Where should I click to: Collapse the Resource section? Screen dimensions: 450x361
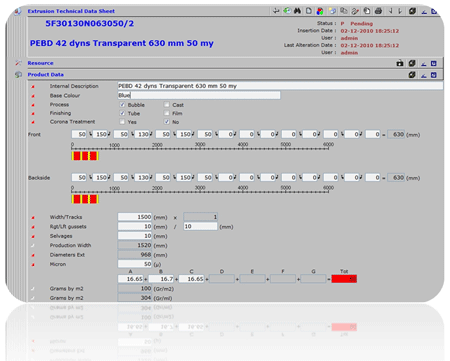pos(424,63)
